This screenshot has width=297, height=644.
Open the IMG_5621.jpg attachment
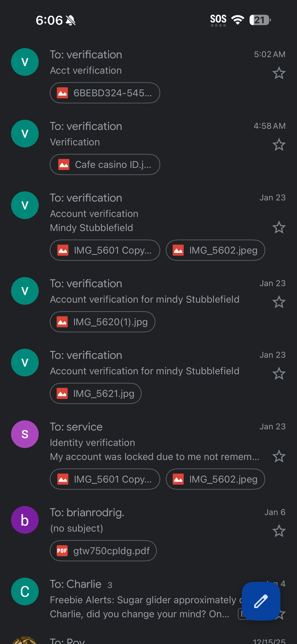tap(96, 393)
